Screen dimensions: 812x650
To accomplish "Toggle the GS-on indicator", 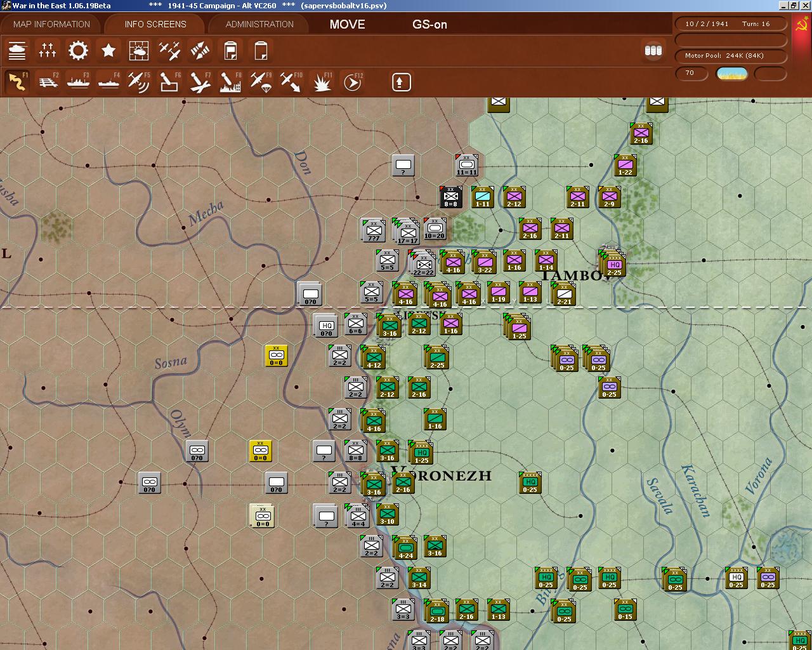I will (x=429, y=25).
